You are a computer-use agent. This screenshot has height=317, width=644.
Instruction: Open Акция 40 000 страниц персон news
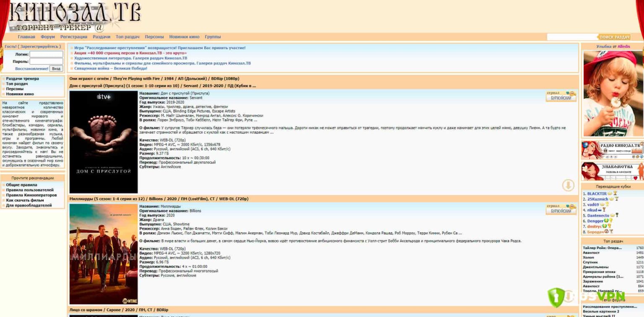(x=130, y=53)
